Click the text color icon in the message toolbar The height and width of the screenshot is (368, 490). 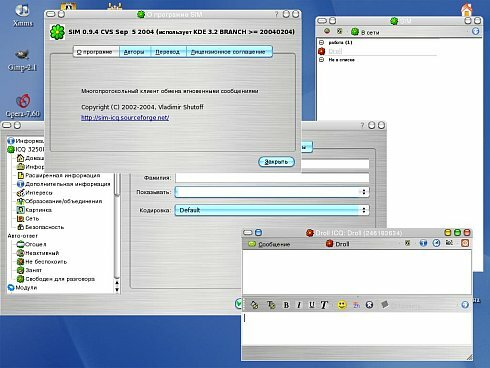271,305
